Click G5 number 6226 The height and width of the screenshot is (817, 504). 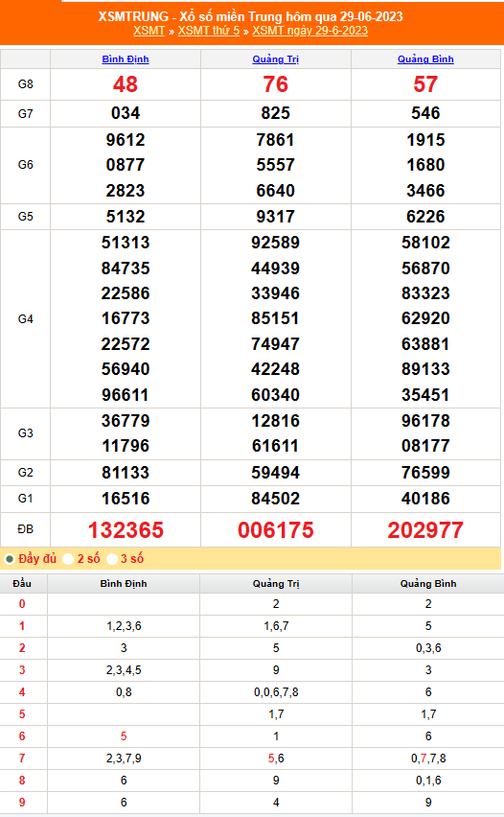(x=425, y=217)
